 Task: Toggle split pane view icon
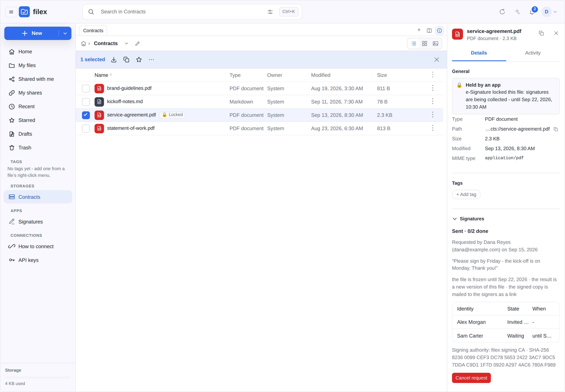coord(429,31)
